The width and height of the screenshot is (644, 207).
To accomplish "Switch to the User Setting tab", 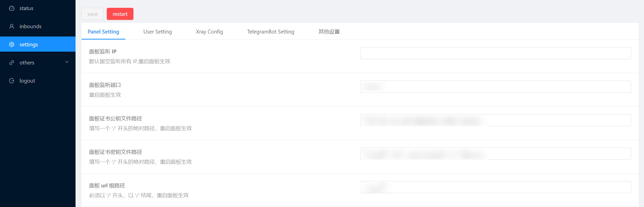I will click(157, 32).
